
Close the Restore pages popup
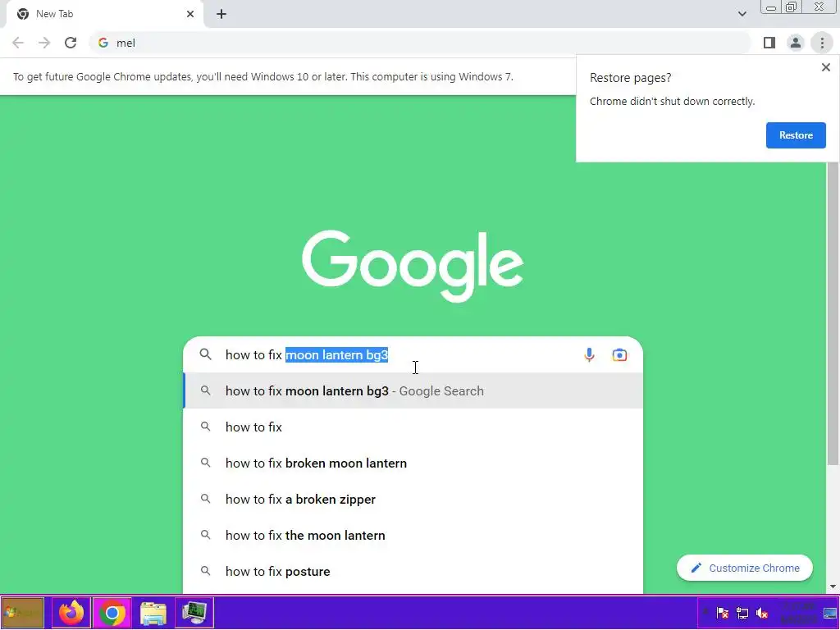(x=825, y=67)
